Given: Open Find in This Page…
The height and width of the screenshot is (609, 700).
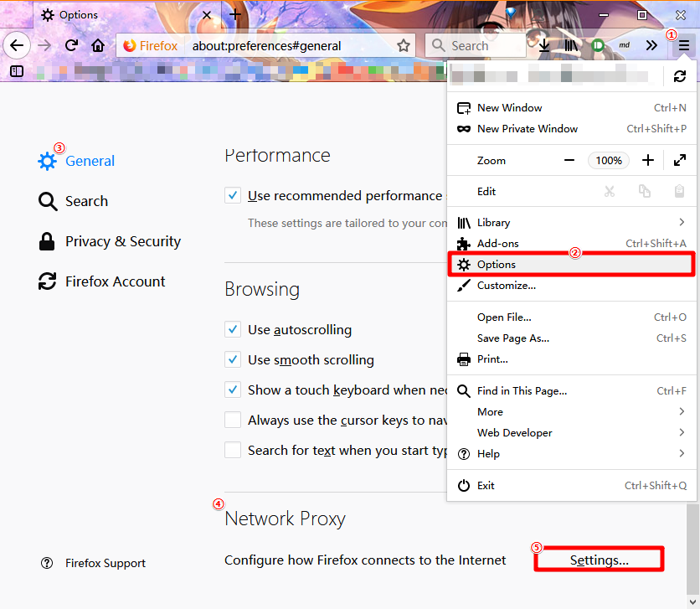Looking at the screenshot, I should pos(571,390).
